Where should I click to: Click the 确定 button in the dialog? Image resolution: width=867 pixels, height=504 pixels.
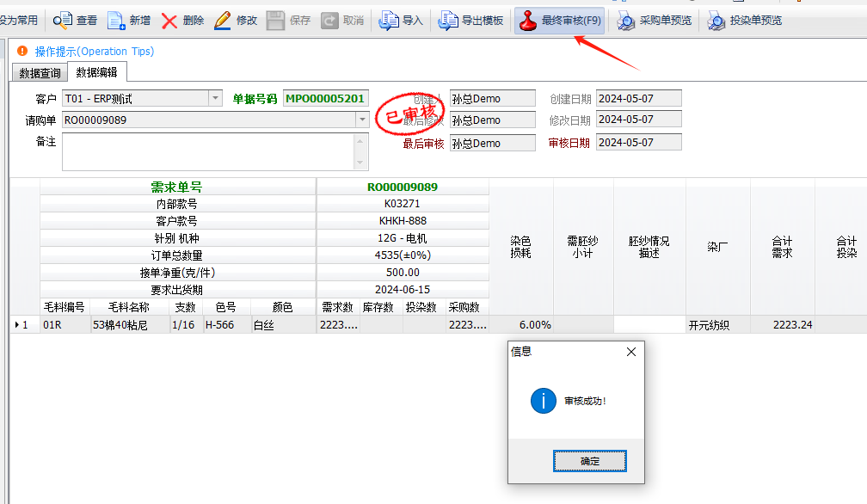coord(590,461)
